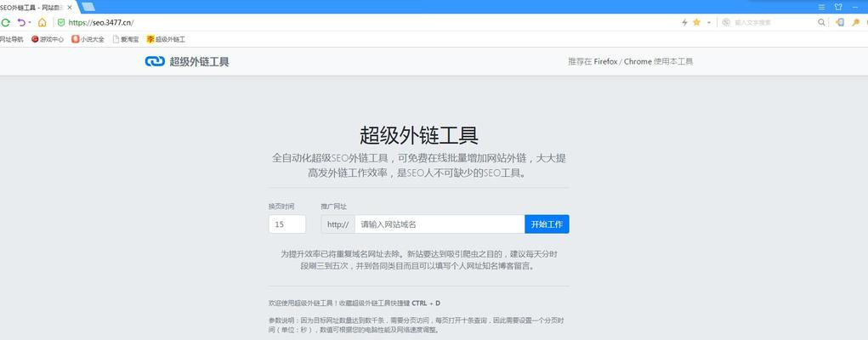This screenshot has width=868, height=340.
Task: Open the 游戏中心 bookmark
Action: (x=48, y=39)
